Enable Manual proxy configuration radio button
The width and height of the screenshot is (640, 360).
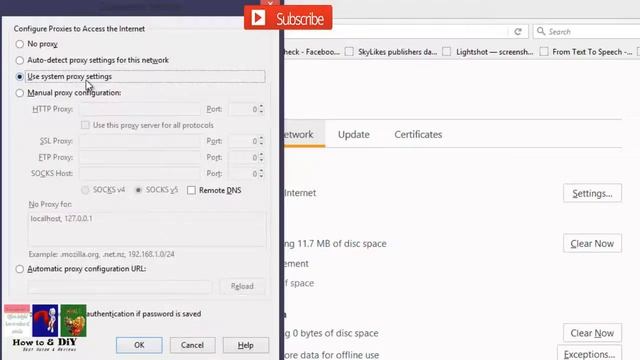20,93
